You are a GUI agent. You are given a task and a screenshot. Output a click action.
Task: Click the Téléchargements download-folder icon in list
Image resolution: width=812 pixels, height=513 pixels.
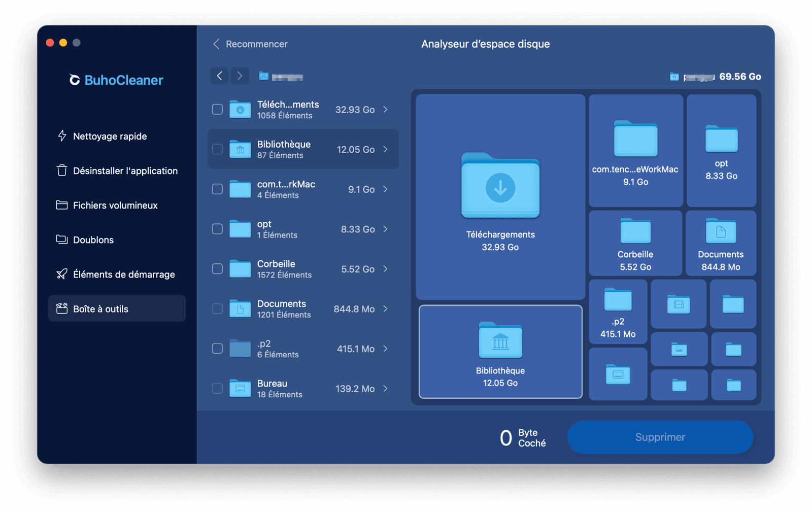(239, 109)
